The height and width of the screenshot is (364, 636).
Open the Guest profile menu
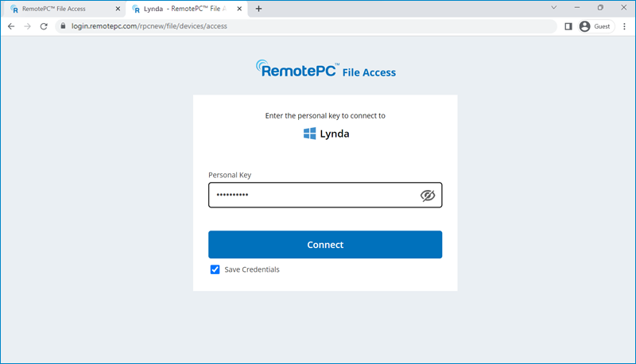coord(595,26)
